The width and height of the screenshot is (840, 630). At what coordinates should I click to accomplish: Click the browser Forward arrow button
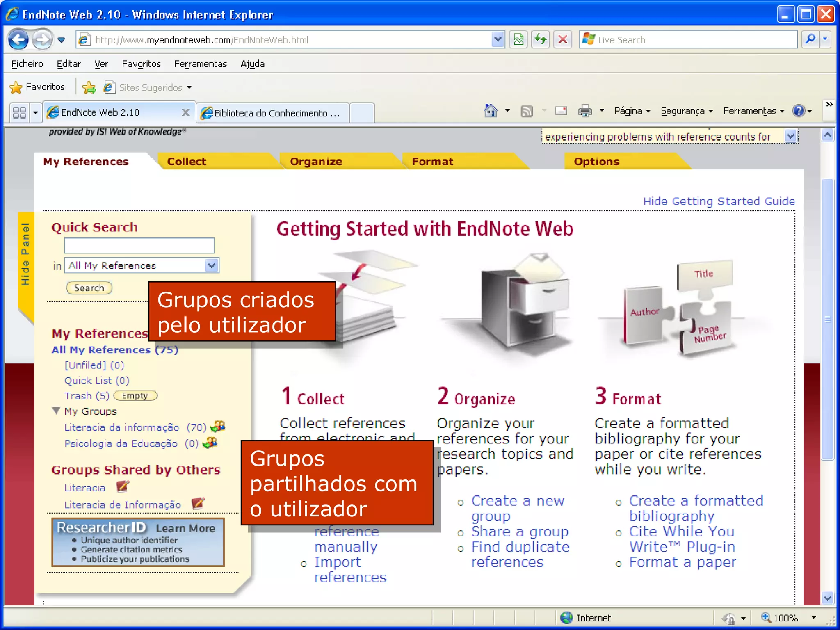[x=42, y=40]
